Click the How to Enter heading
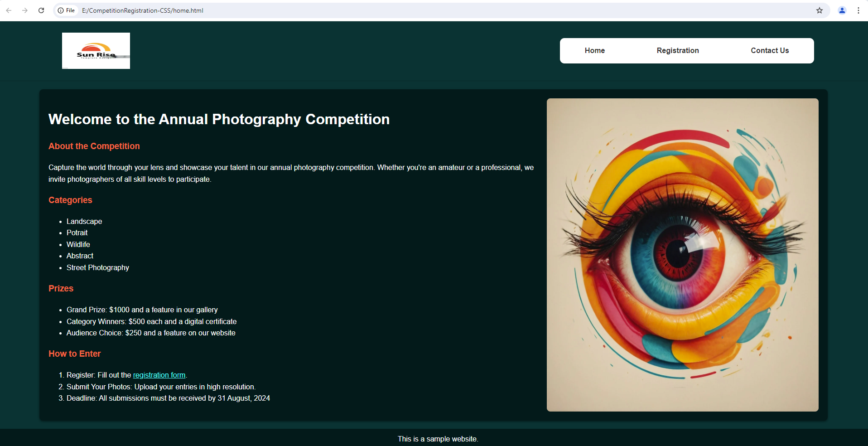The image size is (868, 446). pos(74,354)
